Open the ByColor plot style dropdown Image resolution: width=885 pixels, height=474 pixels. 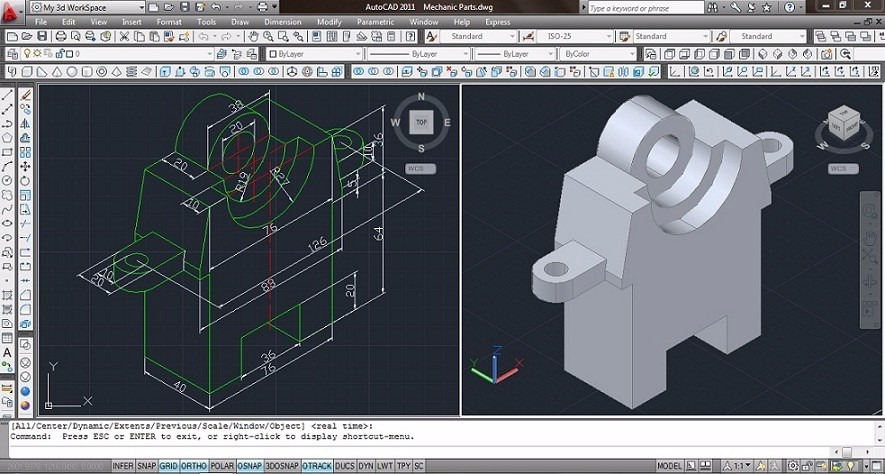598,54
